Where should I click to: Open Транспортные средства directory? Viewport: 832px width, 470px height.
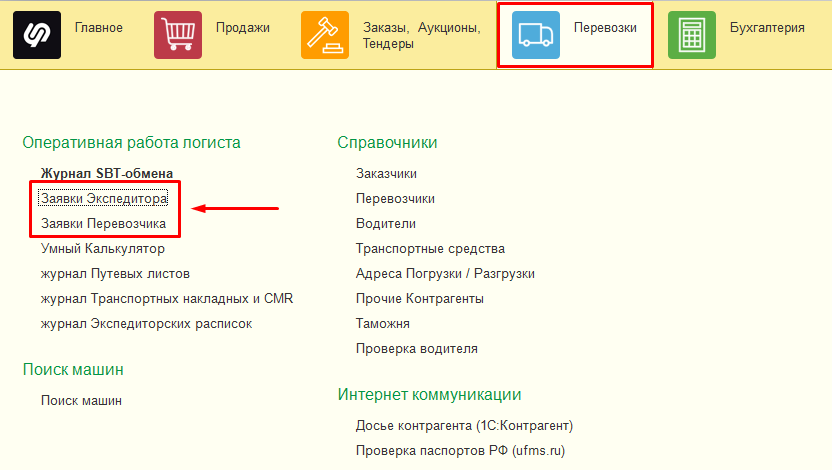point(430,248)
